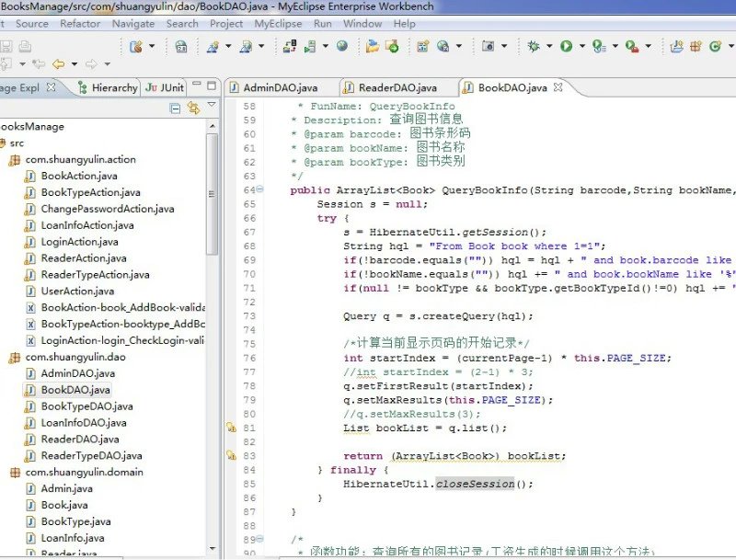Open the dropdown next to the project wizard icon

[152, 46]
